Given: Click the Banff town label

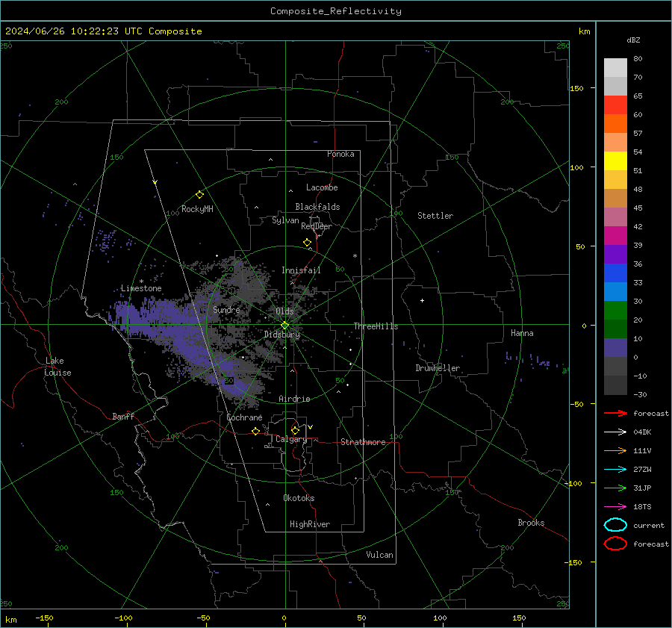Looking at the screenshot, I should (x=123, y=416).
